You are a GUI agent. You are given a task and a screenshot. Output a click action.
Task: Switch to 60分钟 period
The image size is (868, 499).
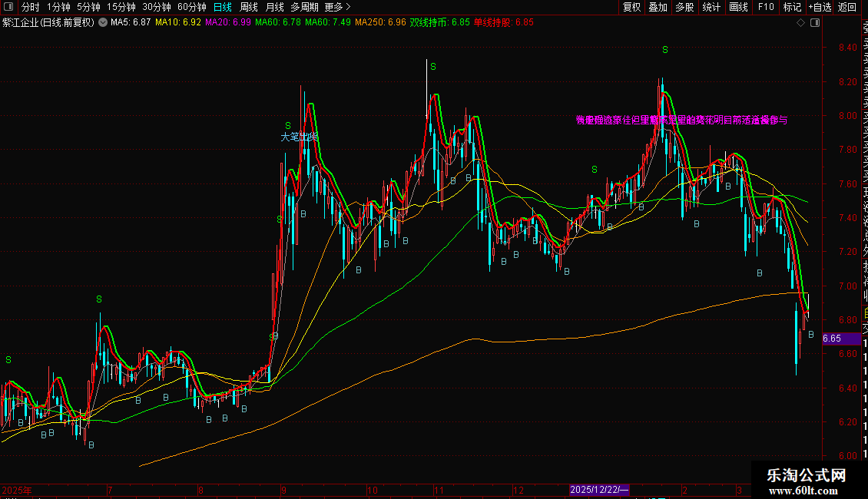pos(191,7)
